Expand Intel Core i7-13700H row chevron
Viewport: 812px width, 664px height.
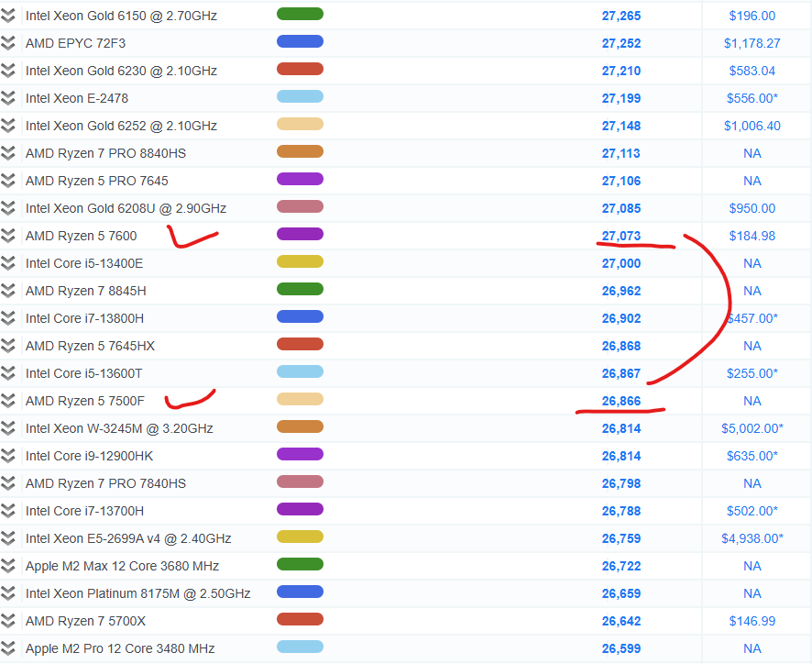tap(8, 511)
